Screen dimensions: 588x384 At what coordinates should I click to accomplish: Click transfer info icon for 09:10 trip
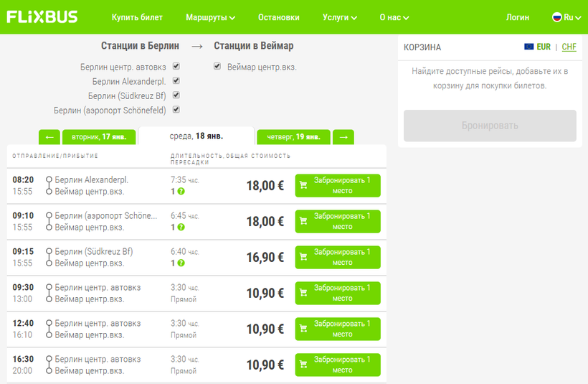pyautogui.click(x=181, y=228)
